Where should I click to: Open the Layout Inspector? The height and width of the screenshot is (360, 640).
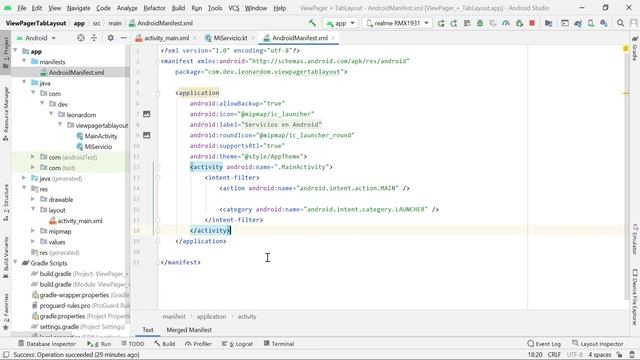point(598,344)
